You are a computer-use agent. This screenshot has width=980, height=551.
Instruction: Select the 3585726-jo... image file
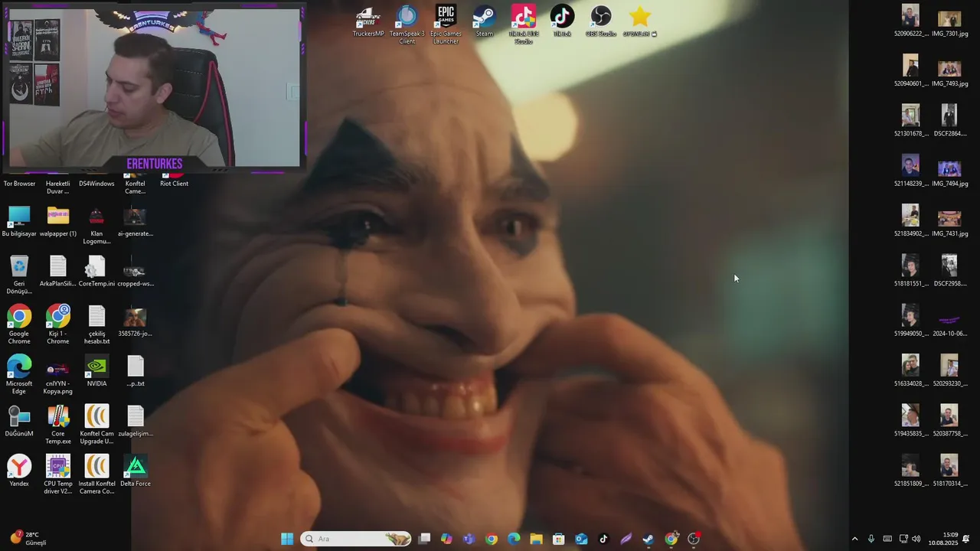tap(136, 321)
